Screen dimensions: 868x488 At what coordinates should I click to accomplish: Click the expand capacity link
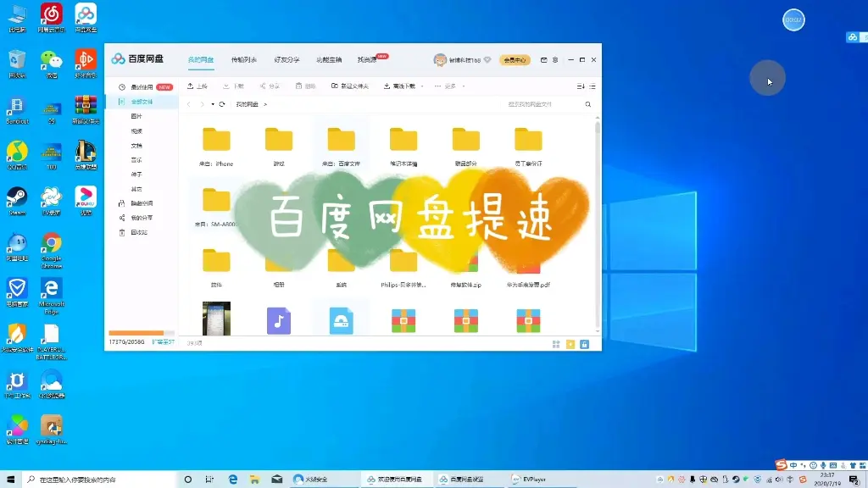coord(164,342)
